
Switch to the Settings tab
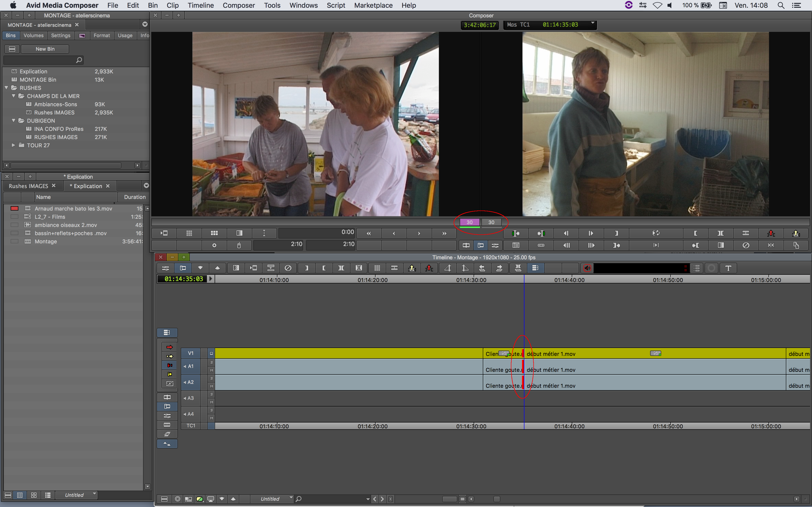point(61,35)
